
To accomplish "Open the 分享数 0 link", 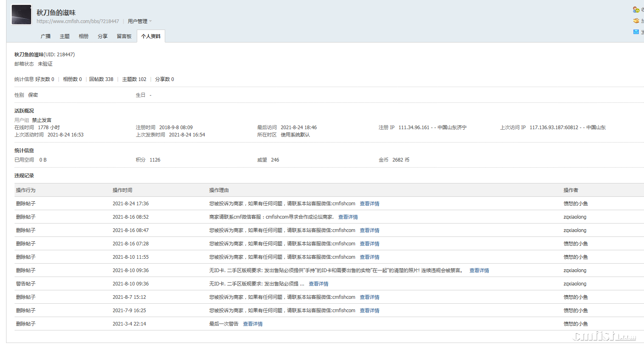I will (165, 79).
